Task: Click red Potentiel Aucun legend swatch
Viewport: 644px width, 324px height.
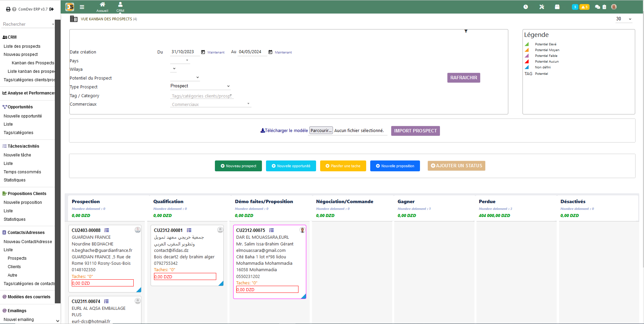Action: point(527,61)
